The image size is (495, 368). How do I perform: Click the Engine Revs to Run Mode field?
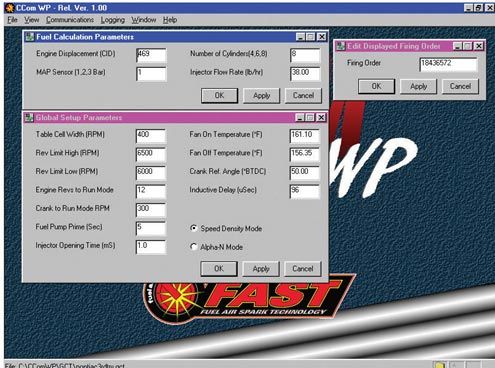coord(151,191)
